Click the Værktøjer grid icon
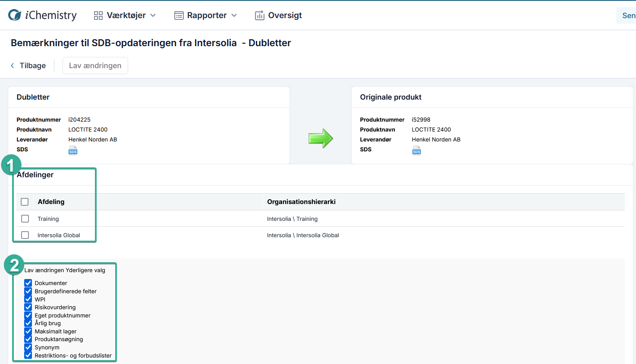The width and height of the screenshot is (636, 364). pos(98,16)
